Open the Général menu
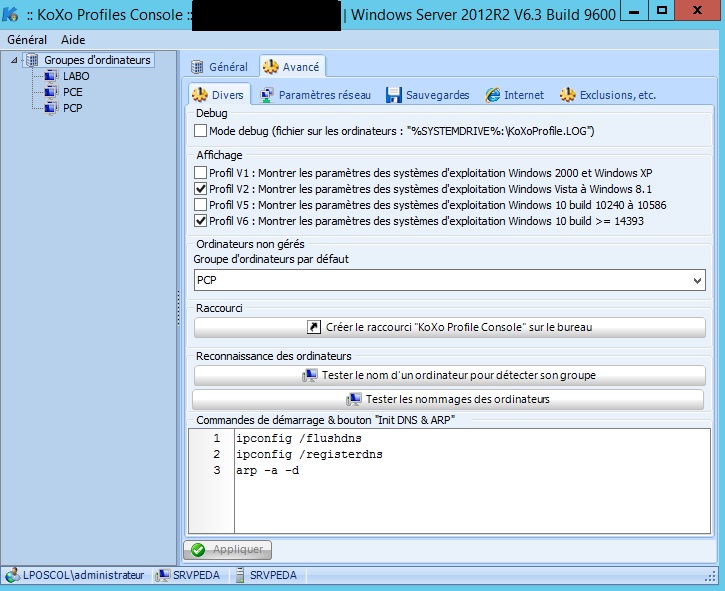725x591 pixels. click(x=27, y=40)
